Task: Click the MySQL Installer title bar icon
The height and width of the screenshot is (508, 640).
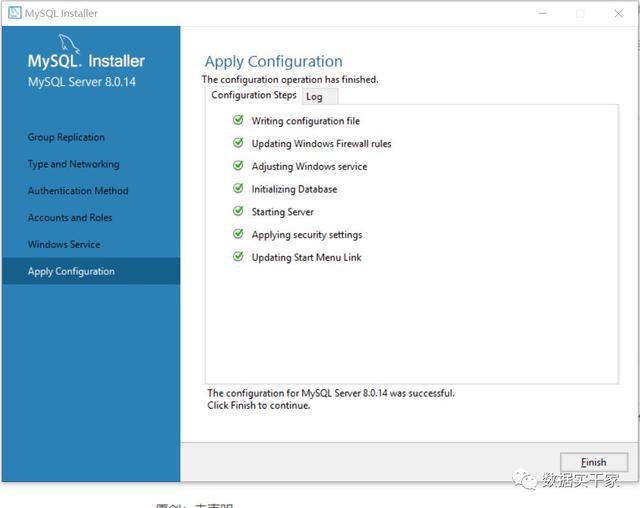Action: pos(15,13)
